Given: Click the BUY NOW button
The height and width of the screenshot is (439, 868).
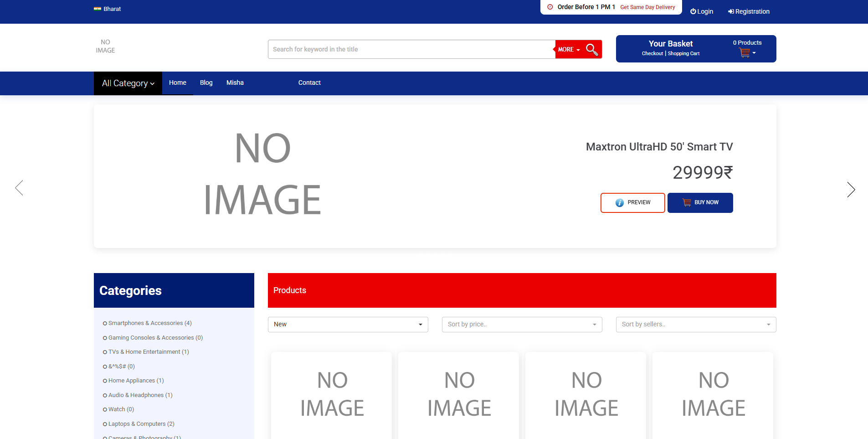Looking at the screenshot, I should pos(700,203).
